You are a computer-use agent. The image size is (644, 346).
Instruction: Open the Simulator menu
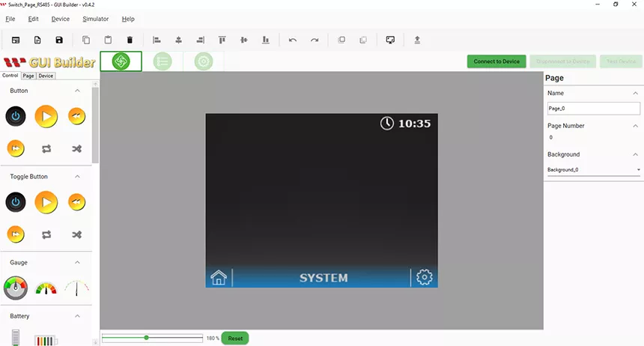[95, 19]
